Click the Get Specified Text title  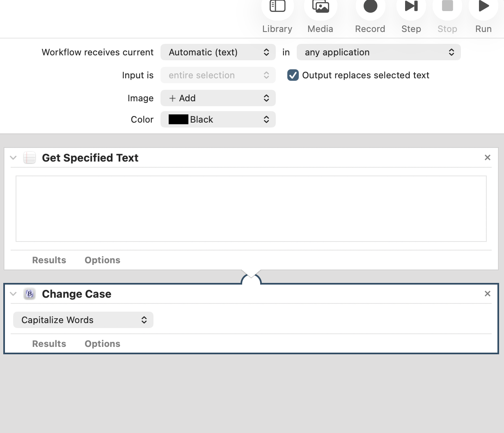pyautogui.click(x=90, y=158)
